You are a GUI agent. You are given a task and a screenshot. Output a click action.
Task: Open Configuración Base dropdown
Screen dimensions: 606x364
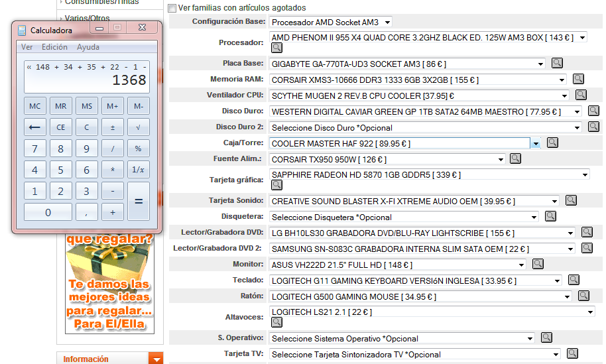point(331,22)
